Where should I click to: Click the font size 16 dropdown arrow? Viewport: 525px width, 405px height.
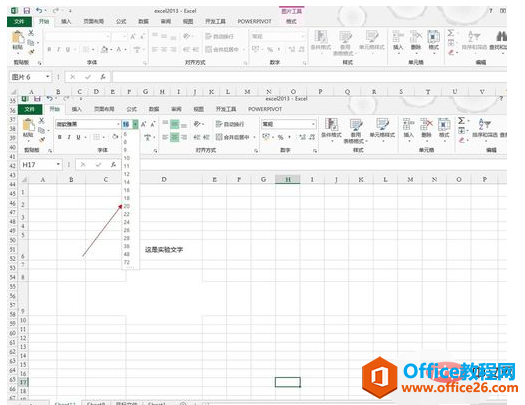pyautogui.click(x=135, y=124)
